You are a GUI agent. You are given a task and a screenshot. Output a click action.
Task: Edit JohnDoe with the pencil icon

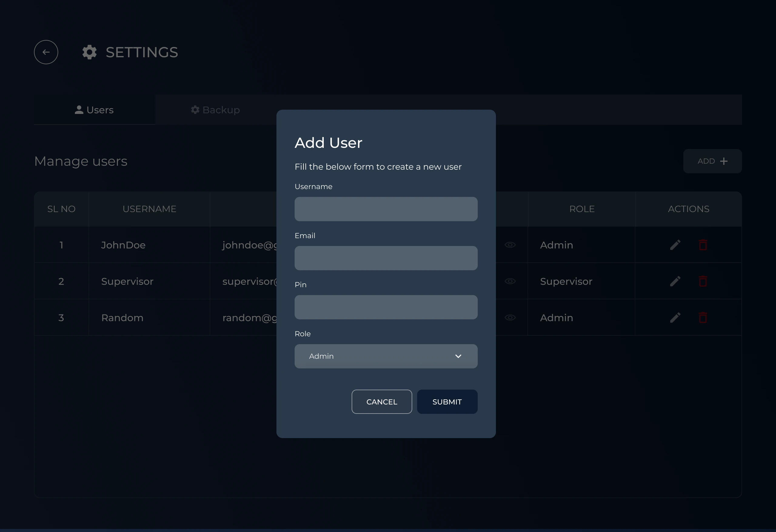tap(675, 244)
